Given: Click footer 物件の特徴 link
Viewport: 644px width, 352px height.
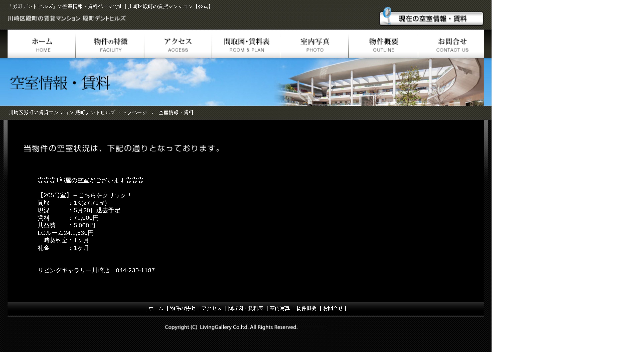Looking at the screenshot, I should tap(182, 308).
